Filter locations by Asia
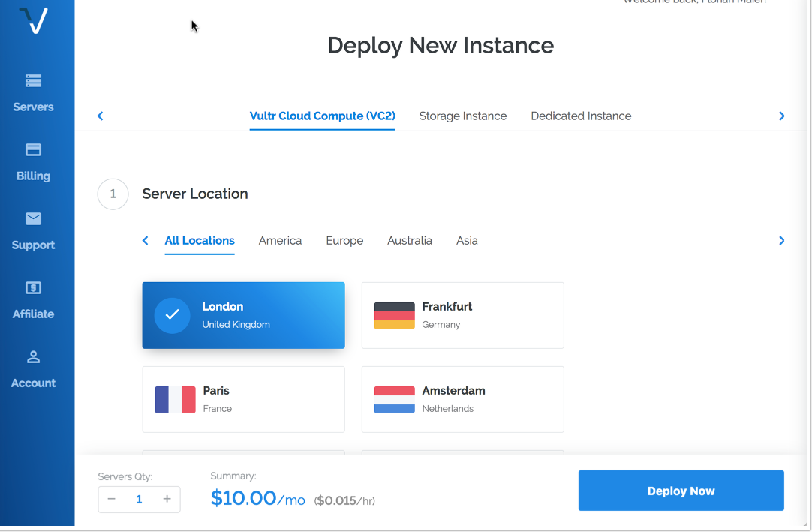 click(x=467, y=240)
